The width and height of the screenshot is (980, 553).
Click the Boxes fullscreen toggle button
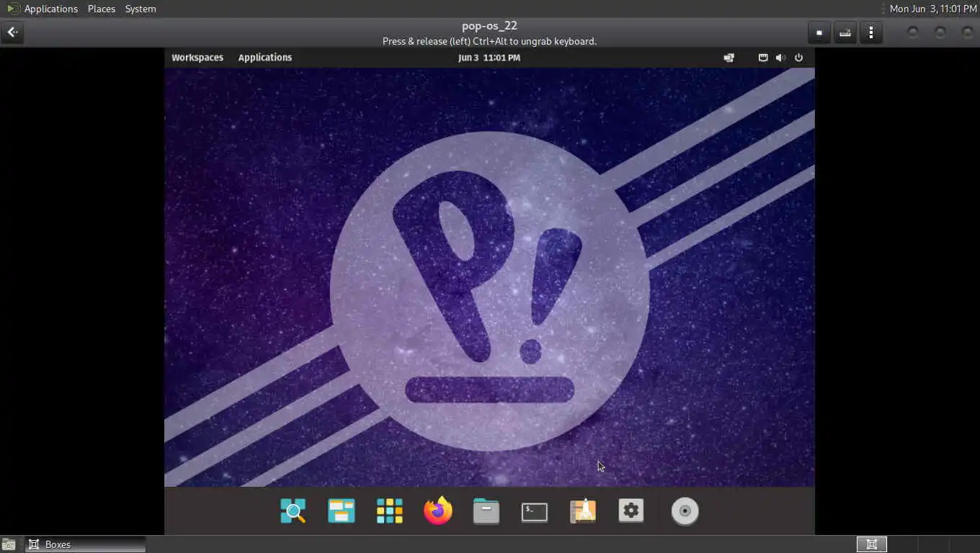click(x=819, y=32)
